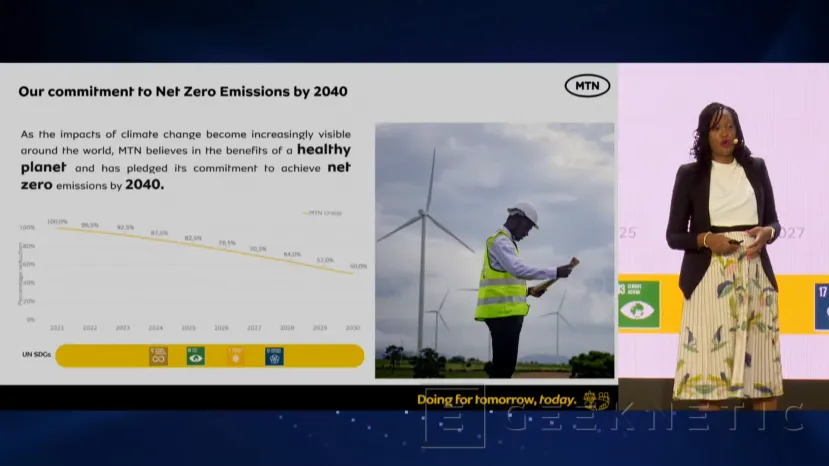Click the orange SDG 7 sun icon
The height and width of the screenshot is (466, 829).
pyautogui.click(x=236, y=356)
